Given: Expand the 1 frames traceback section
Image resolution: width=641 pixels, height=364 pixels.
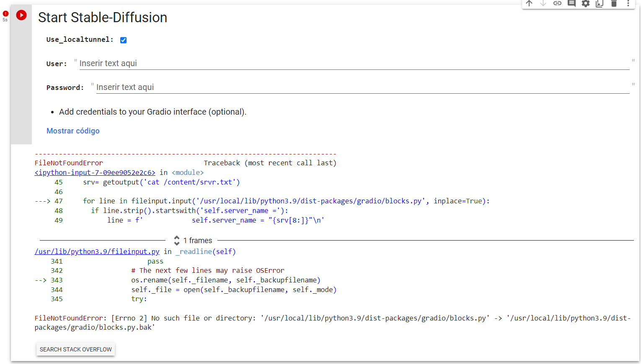Looking at the screenshot, I should click(193, 241).
